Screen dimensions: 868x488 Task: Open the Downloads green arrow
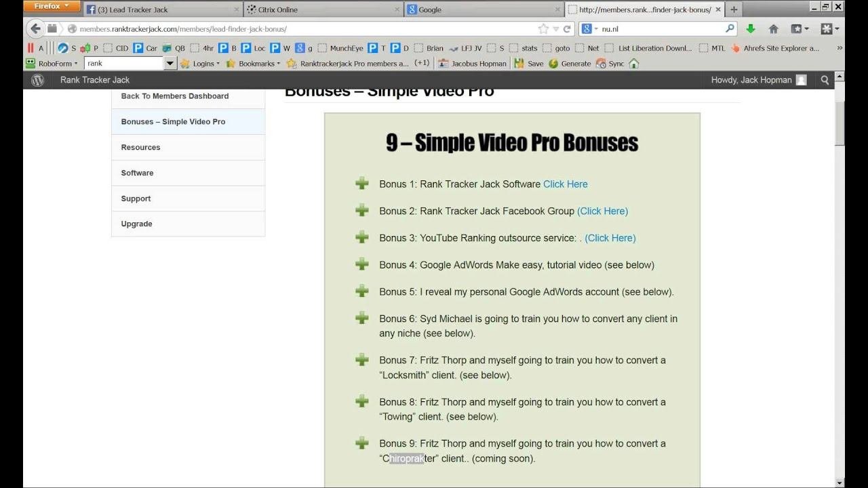[751, 28]
